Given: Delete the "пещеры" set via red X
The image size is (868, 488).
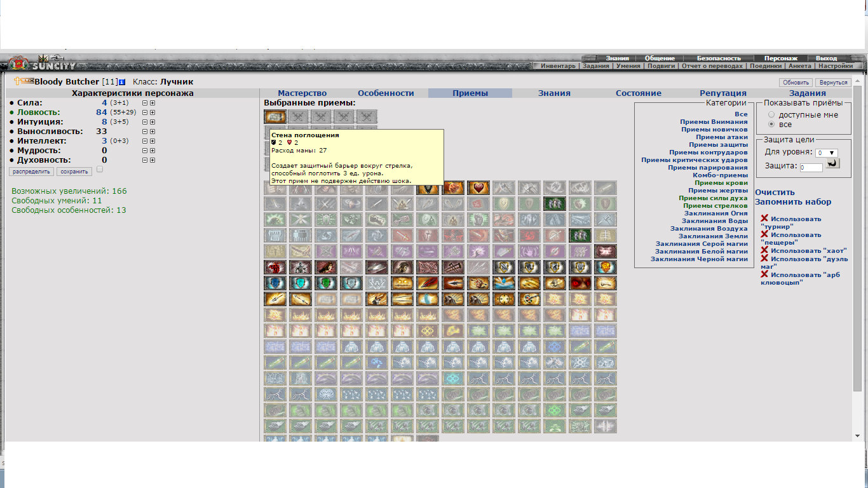Looking at the screenshot, I should click(764, 234).
